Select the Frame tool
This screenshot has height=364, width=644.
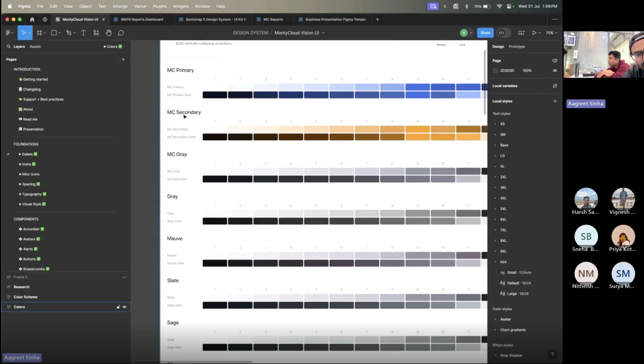[x=39, y=33]
